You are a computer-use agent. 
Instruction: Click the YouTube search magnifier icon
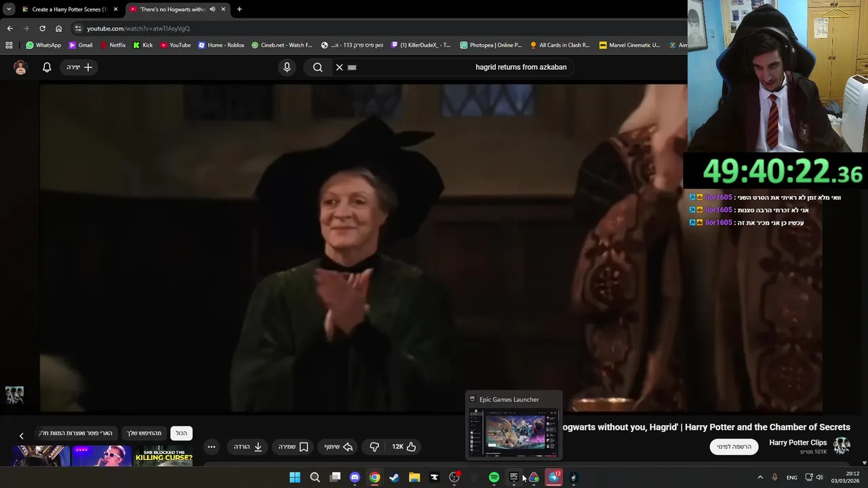[x=317, y=67]
